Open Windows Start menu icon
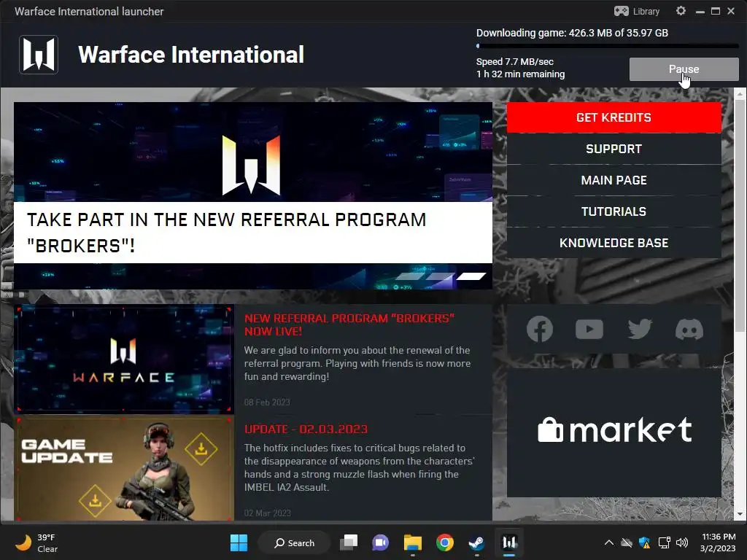Screen dimensions: 747x560 [239, 542]
